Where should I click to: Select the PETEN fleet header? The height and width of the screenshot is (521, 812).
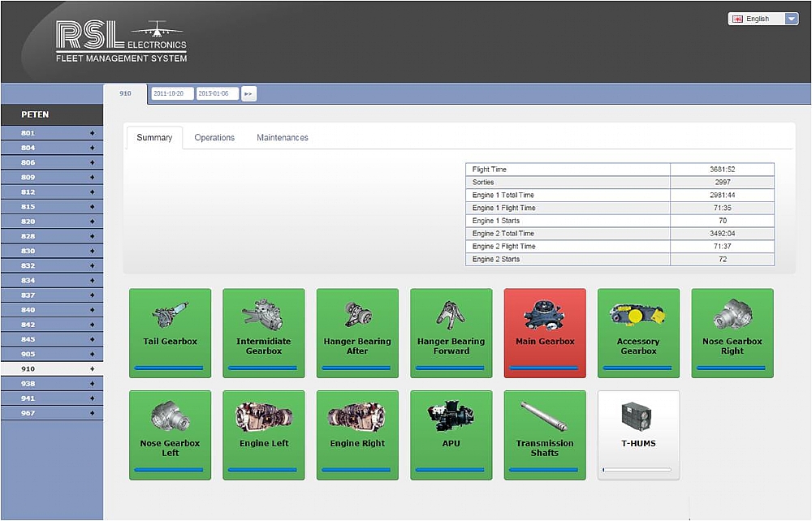(x=52, y=115)
